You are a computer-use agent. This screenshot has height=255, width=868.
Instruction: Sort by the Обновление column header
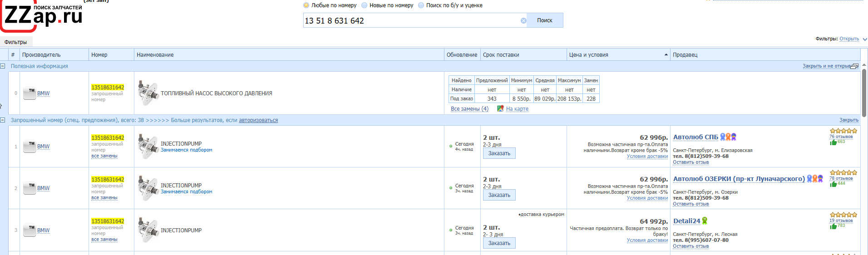[462, 55]
